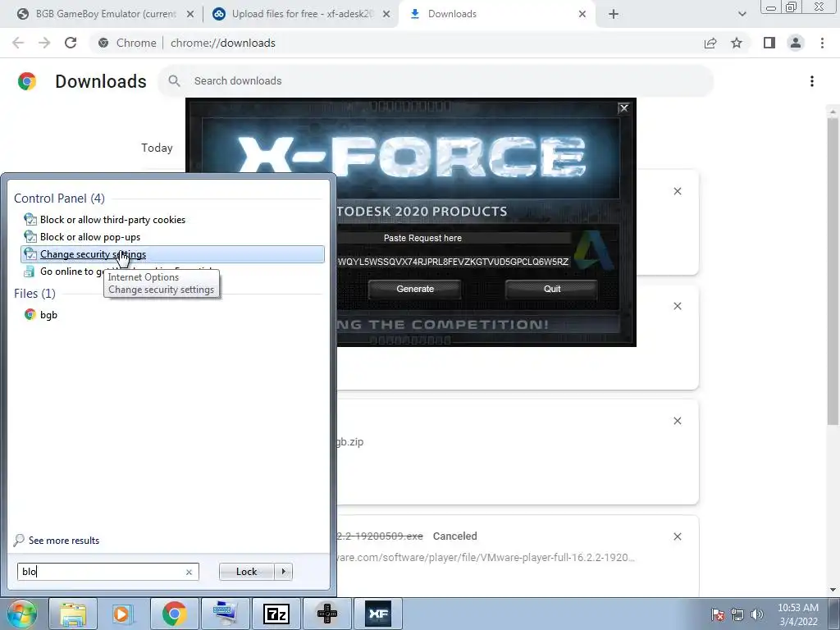Remove the first download entry from list

pyautogui.click(x=677, y=191)
